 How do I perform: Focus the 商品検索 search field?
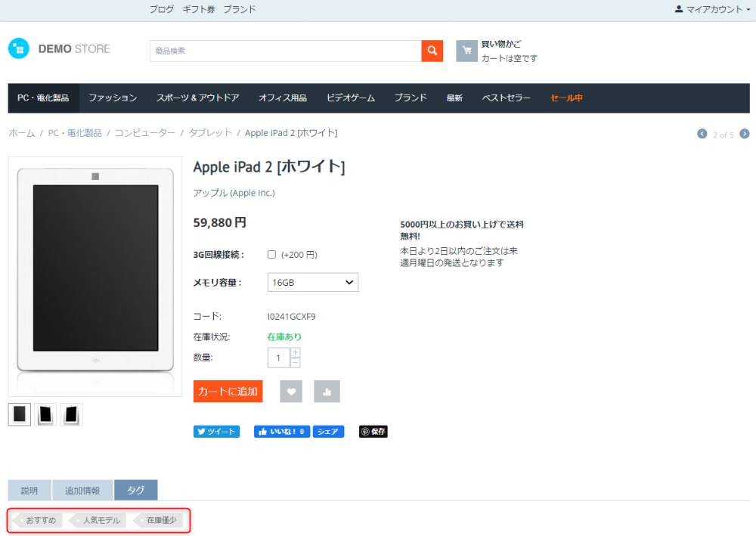coord(286,51)
